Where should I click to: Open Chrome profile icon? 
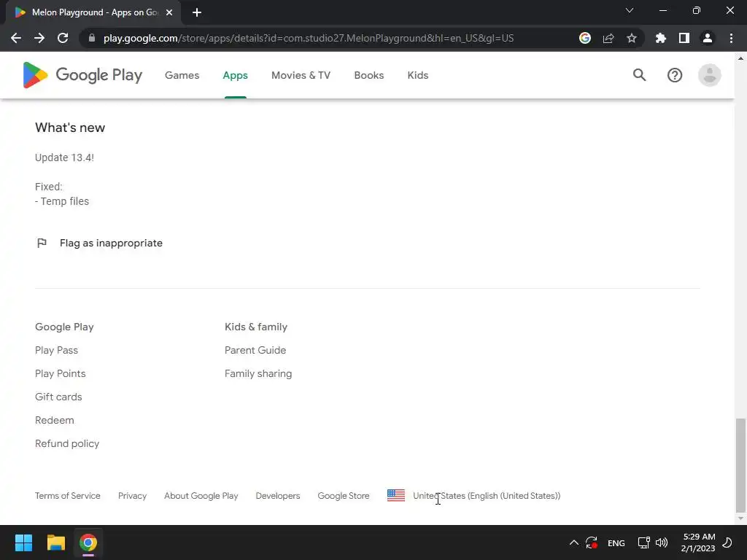(x=708, y=38)
